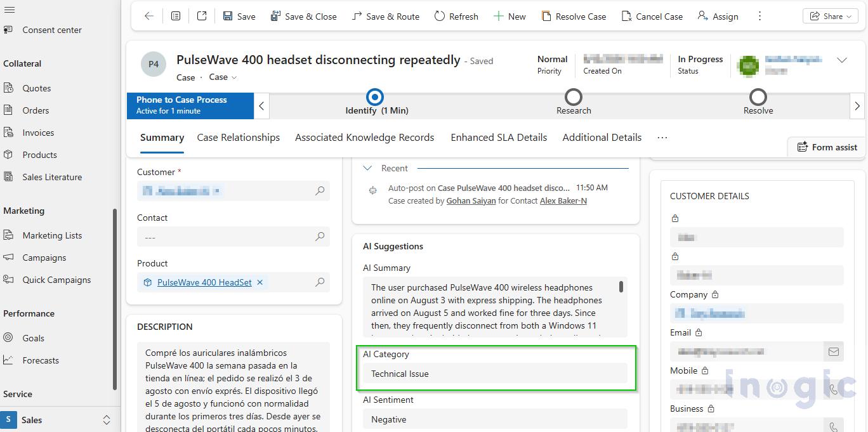Image resolution: width=868 pixels, height=432 pixels.
Task: Switch to the Summary tab
Action: click(162, 138)
